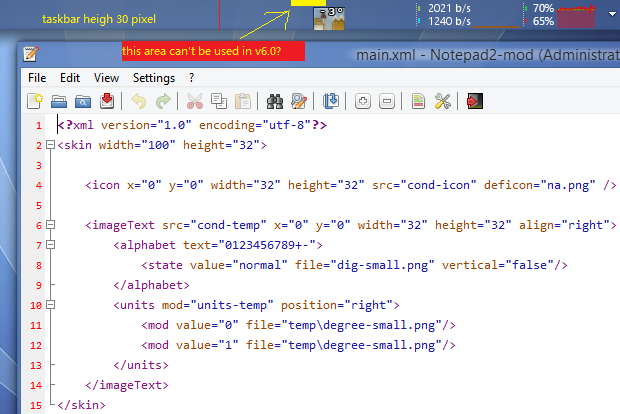Click the Cut scissors icon
Viewport: 620px width, 414px height.
[x=194, y=101]
